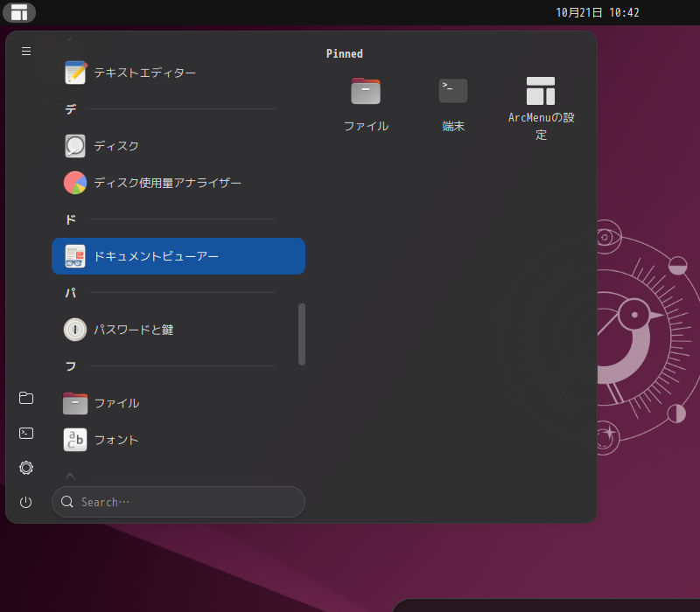Click the power button icon at sidebar bottom
700x612 pixels.
(x=25, y=502)
